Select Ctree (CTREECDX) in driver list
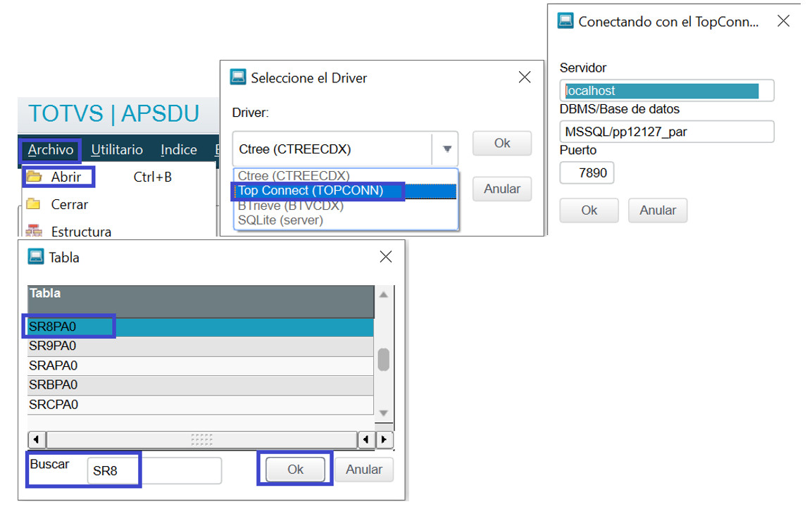 point(345,175)
